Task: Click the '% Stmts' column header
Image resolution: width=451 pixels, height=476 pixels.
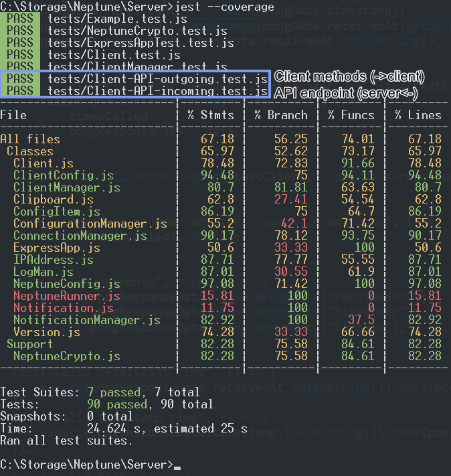Action: 211,115
